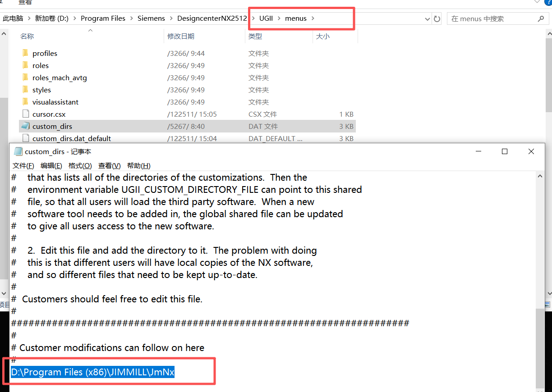Expand the chevron after Program Files breadcrumb
Image resolution: width=552 pixels, height=392 pixels.
(x=132, y=18)
